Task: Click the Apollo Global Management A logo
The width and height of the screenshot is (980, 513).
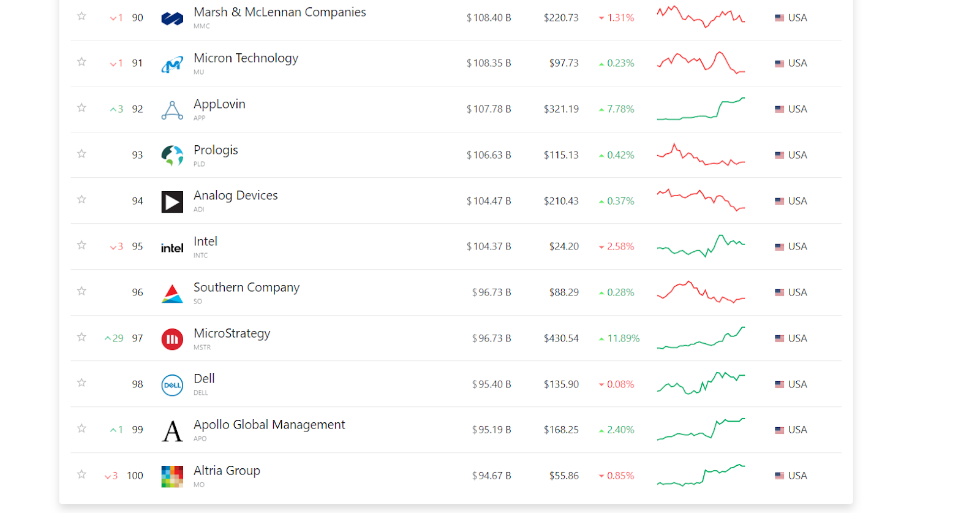Action: (x=172, y=431)
